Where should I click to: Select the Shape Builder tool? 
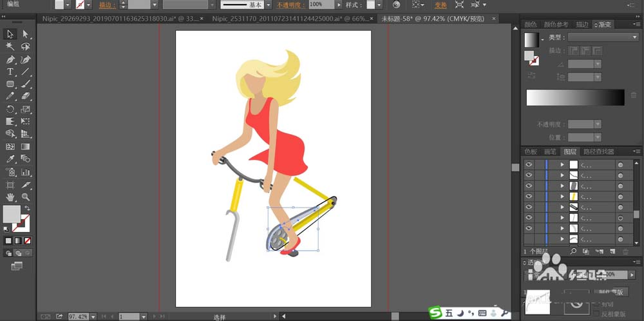10,133
